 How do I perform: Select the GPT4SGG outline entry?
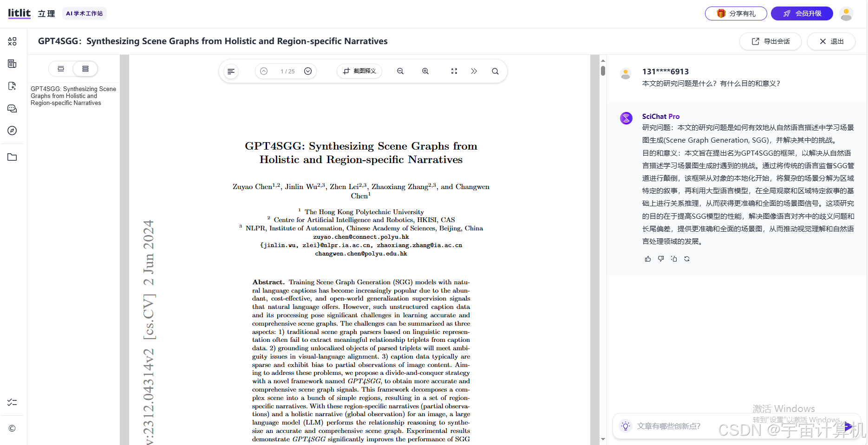coord(73,96)
